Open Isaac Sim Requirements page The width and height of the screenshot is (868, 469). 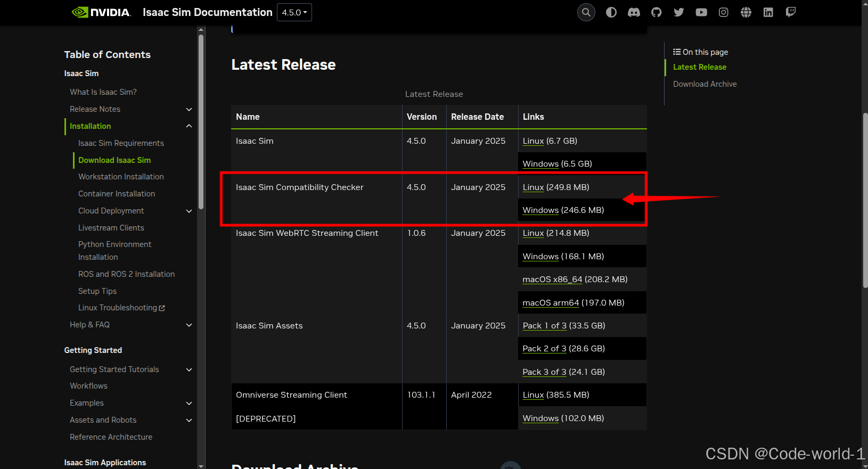point(121,143)
